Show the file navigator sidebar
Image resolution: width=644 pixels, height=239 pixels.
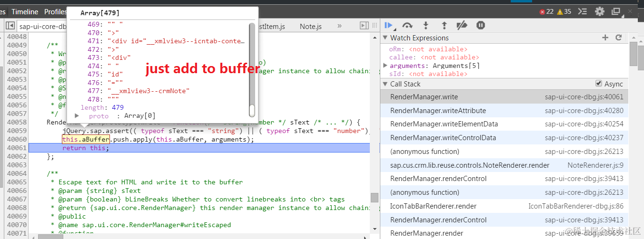tap(10, 26)
